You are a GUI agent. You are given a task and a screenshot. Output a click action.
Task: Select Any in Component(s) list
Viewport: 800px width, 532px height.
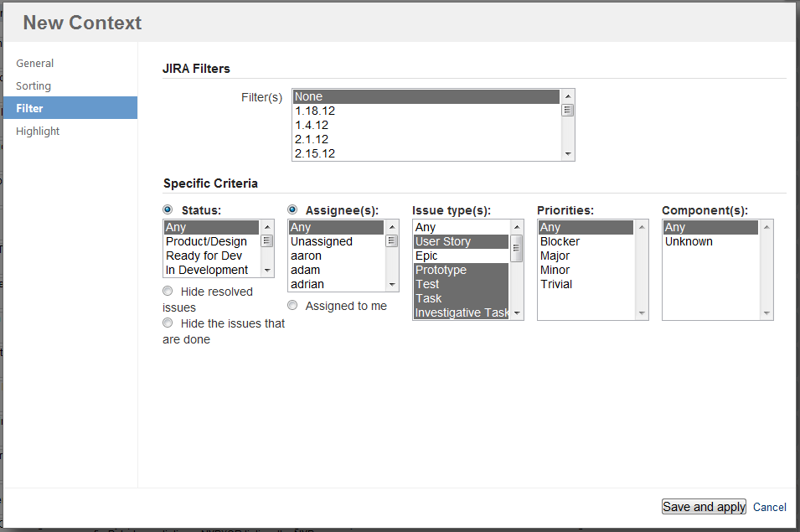(710, 228)
